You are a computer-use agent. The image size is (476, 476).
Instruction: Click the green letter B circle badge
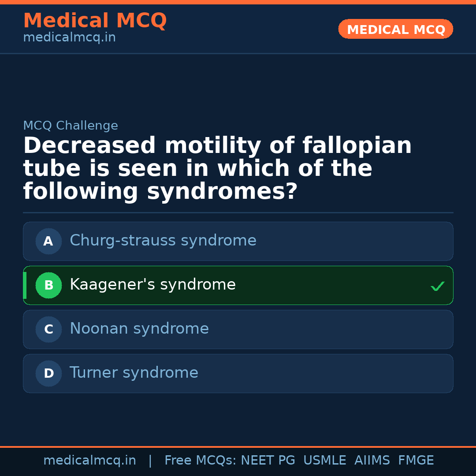coord(48,285)
